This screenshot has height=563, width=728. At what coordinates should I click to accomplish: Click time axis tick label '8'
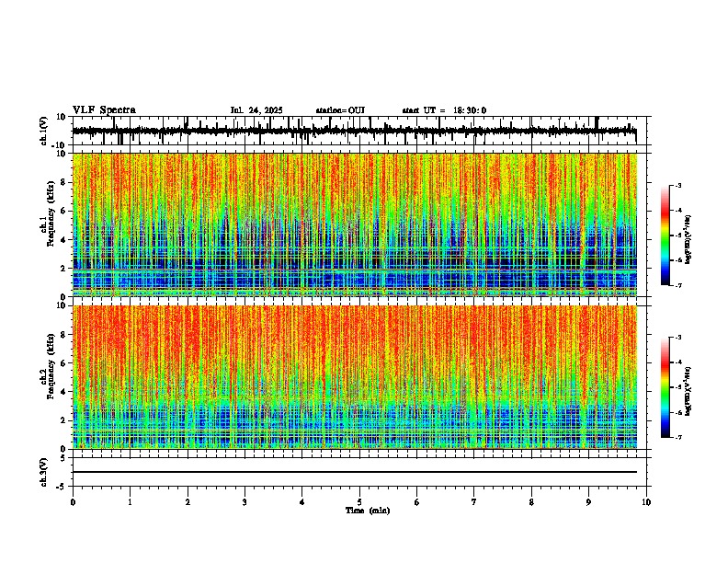tap(531, 502)
